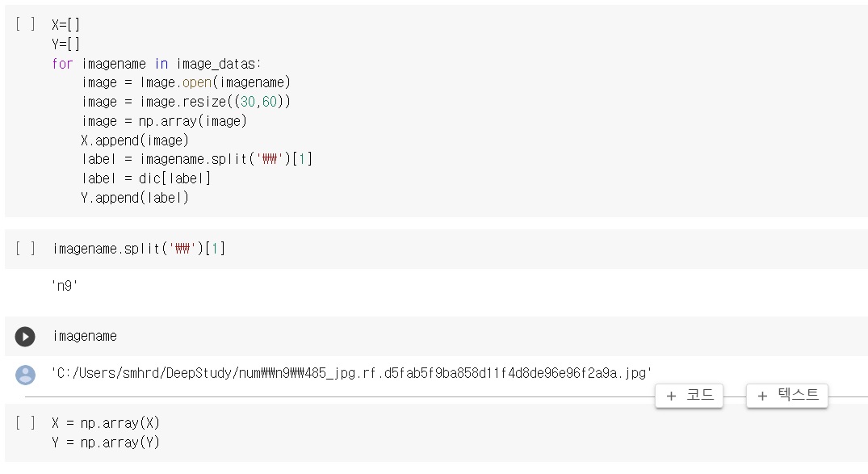Add a new code cell with + 코드
This screenshot has width=868, height=474.
[689, 396]
